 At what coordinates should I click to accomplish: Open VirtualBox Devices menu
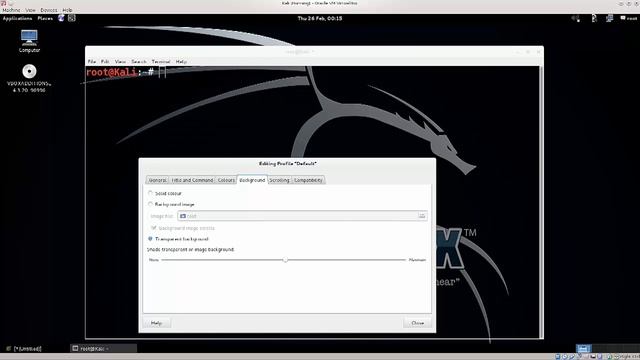[x=49, y=10]
